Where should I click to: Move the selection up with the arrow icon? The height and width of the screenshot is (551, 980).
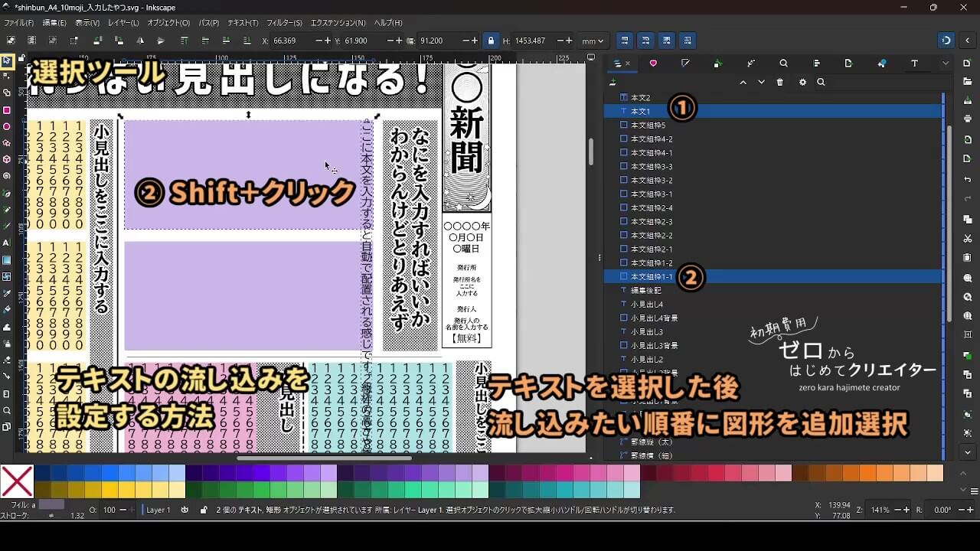[743, 82]
